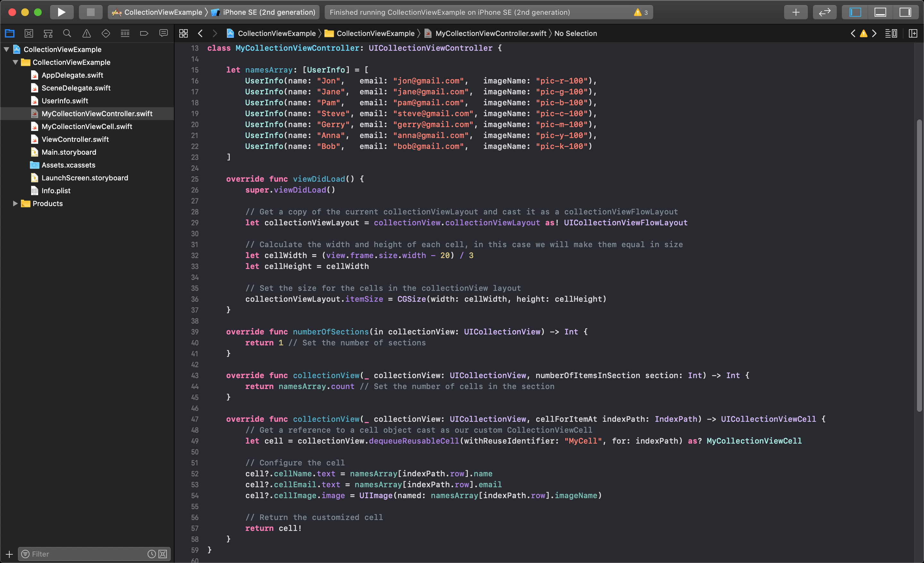Viewport: 924px width, 563px height.
Task: Toggle the Inspectors panel visibility
Action: point(905,12)
